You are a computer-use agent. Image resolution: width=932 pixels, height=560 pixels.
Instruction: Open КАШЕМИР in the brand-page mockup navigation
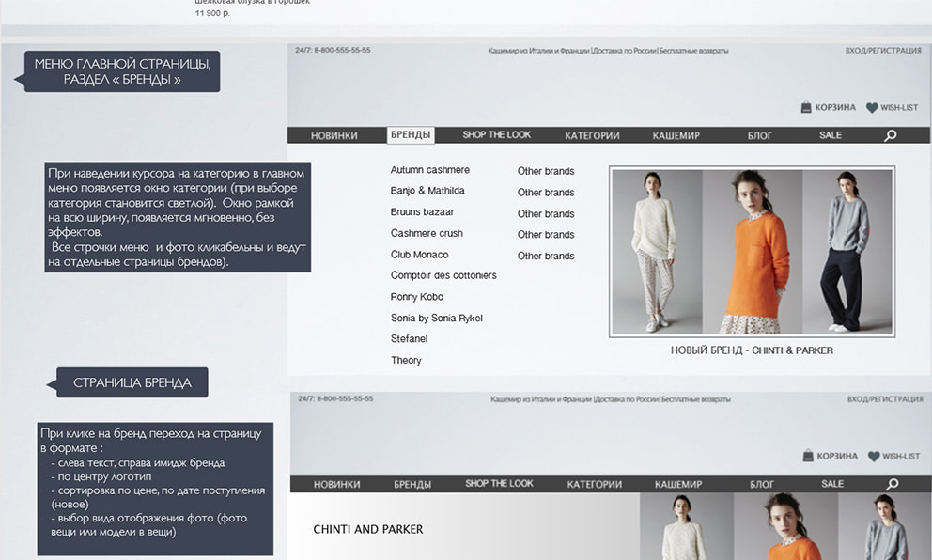point(678,484)
